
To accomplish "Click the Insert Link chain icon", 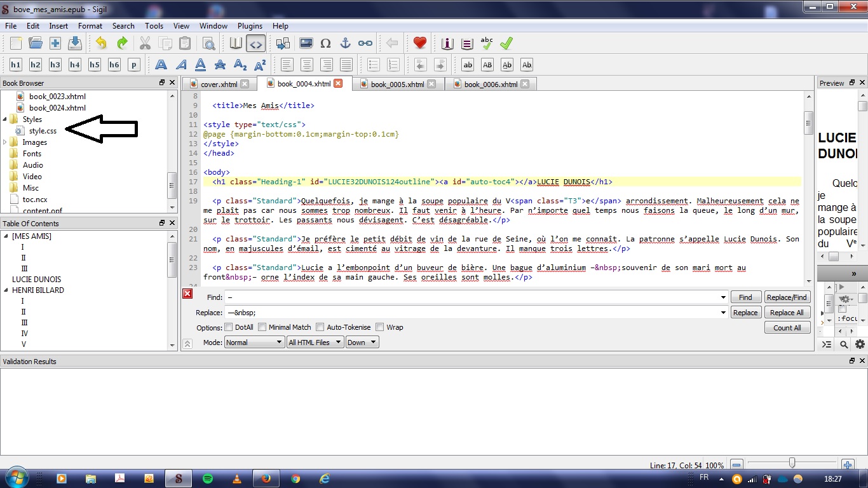I will coord(365,44).
